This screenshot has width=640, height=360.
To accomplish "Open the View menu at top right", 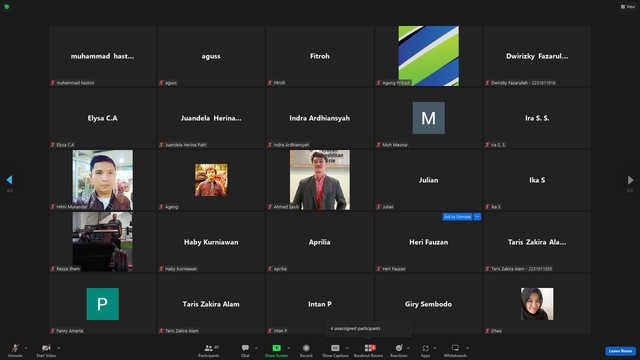I will point(628,7).
